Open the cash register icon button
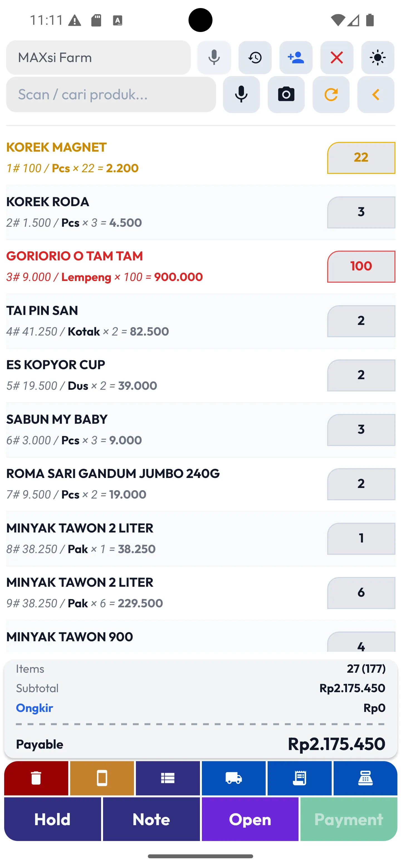Viewport: 401px width, 868px height. pyautogui.click(x=365, y=778)
